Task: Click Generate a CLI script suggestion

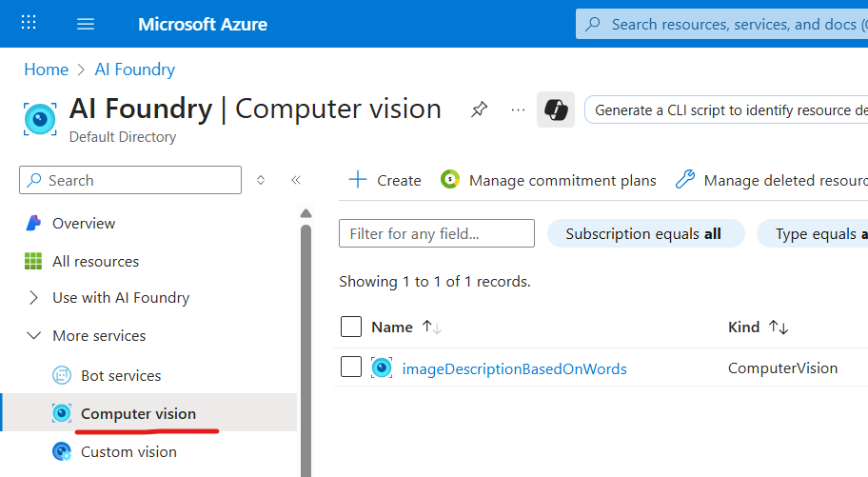Action: [726, 109]
